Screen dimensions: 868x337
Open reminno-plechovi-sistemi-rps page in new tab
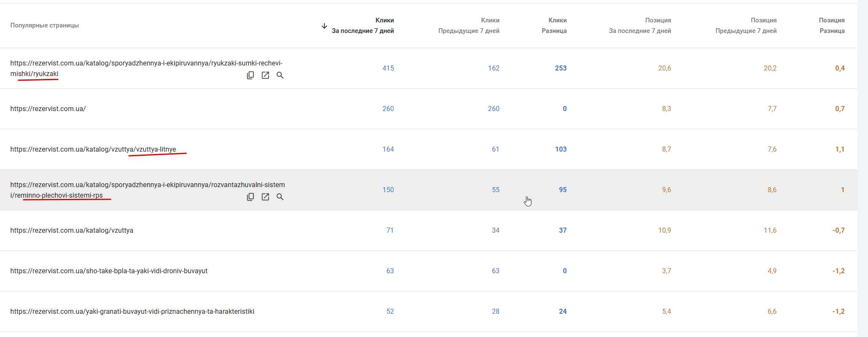(265, 197)
